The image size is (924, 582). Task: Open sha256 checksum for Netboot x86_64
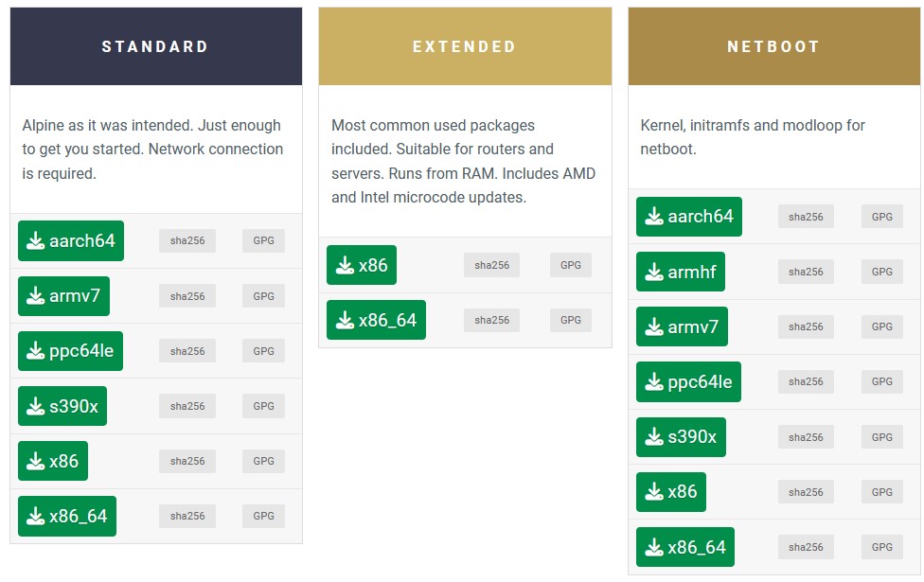[x=806, y=547]
